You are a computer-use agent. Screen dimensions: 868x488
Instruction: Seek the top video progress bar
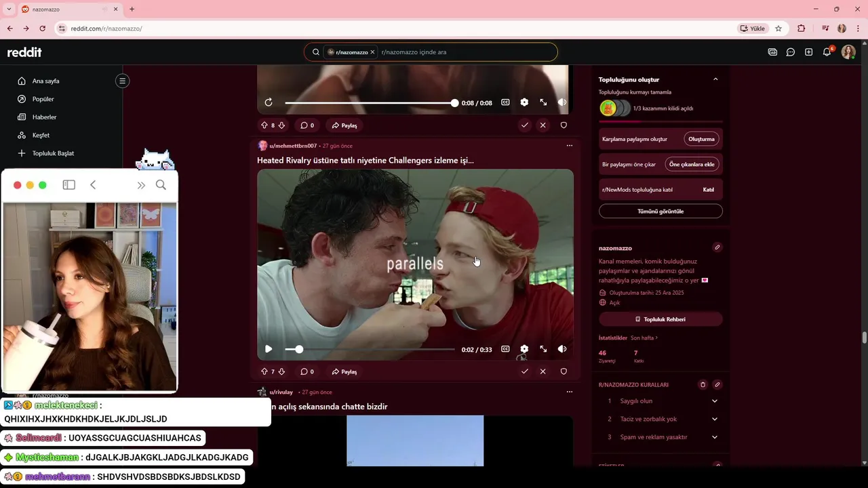370,102
